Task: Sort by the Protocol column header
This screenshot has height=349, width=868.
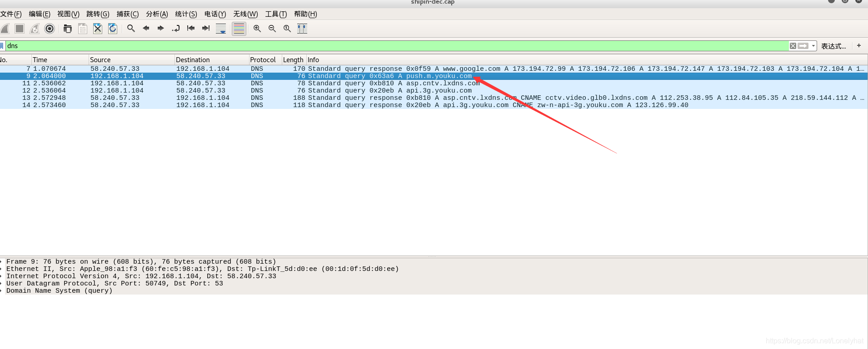Action: point(265,60)
